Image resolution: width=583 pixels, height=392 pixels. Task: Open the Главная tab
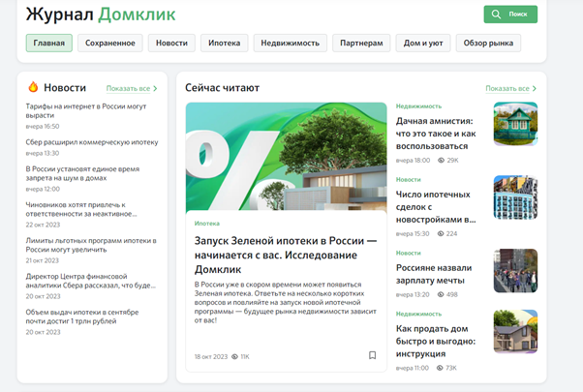click(48, 43)
